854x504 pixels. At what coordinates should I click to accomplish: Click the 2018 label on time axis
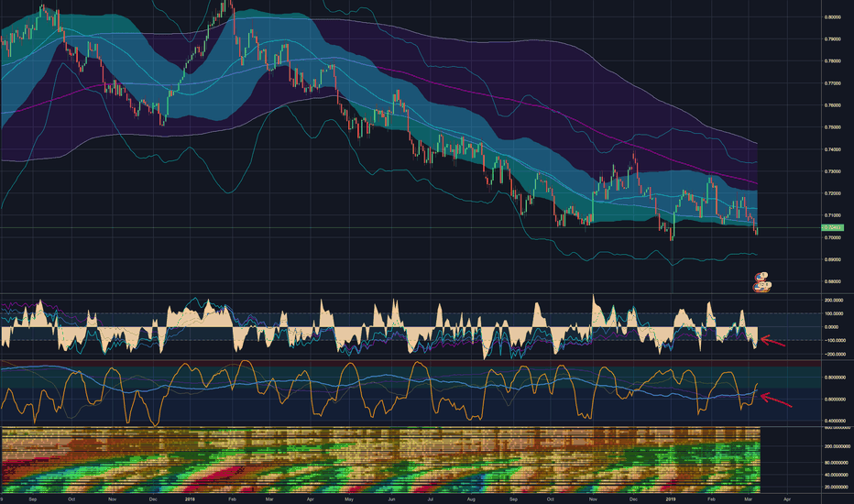tap(190, 499)
